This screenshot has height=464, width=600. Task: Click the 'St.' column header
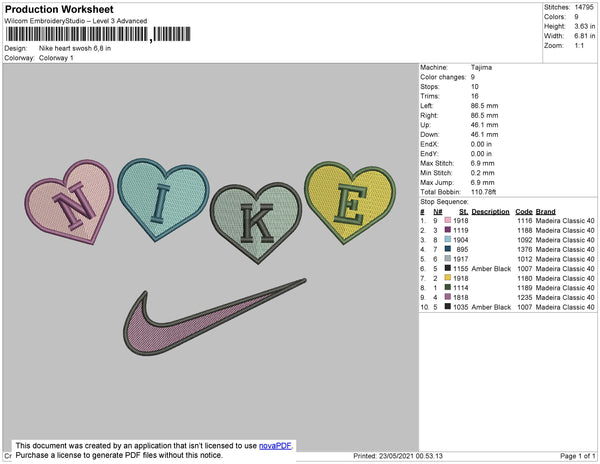tap(463, 212)
